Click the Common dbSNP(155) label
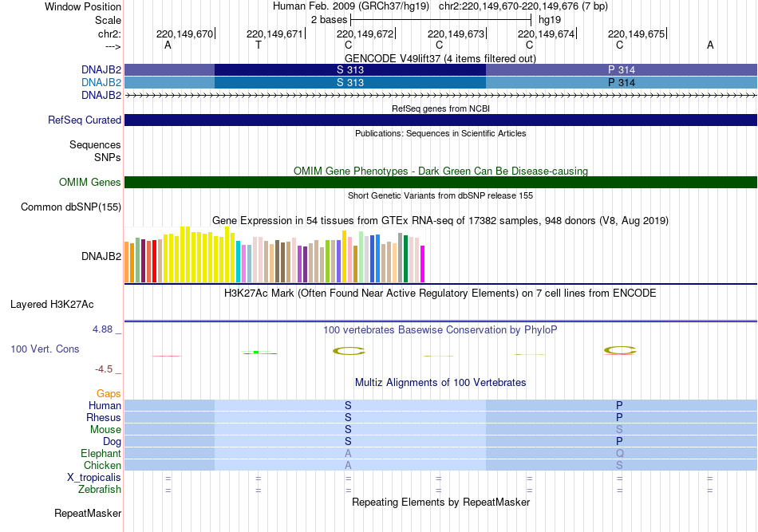 click(70, 207)
